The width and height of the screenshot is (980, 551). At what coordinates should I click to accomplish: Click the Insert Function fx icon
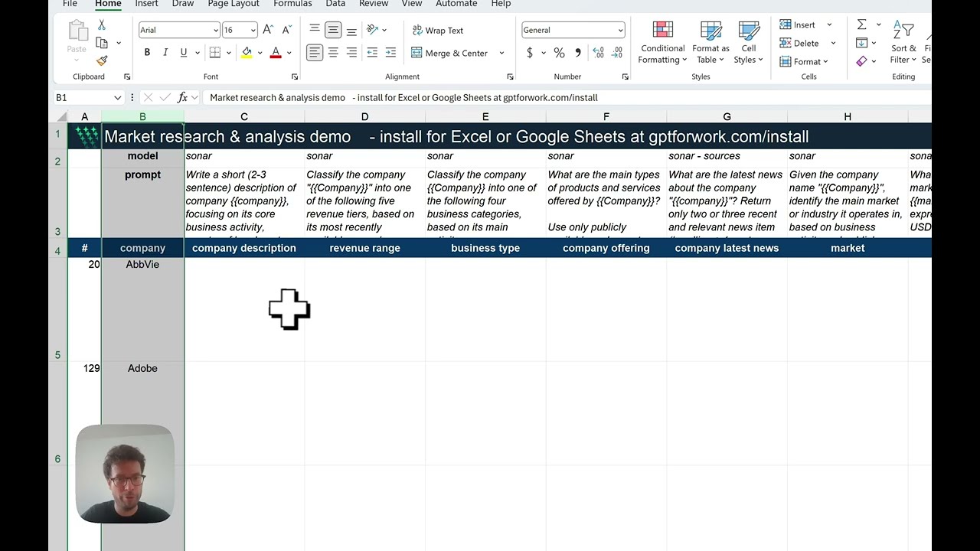tap(182, 97)
